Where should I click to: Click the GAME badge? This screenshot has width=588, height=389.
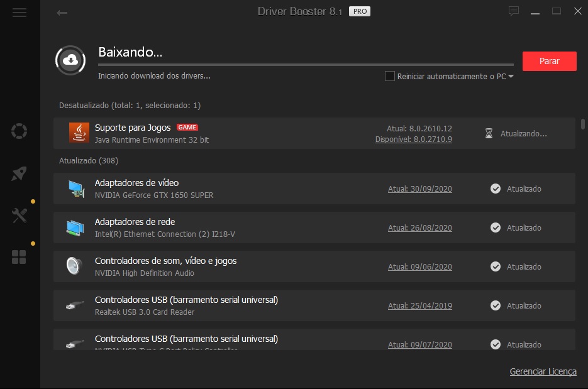point(187,128)
